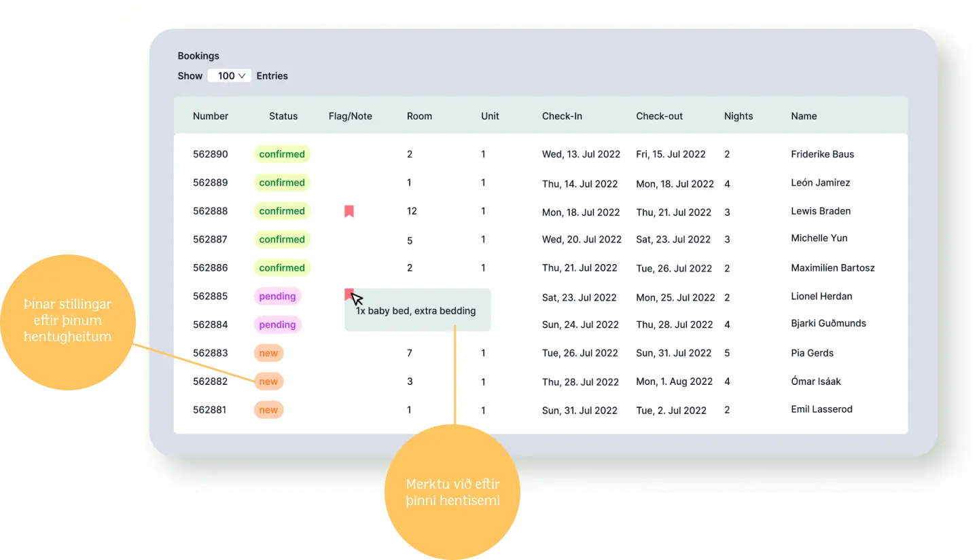Image resolution: width=979 pixels, height=560 pixels.
Task: Click new status badge on booking 562883
Action: (268, 353)
